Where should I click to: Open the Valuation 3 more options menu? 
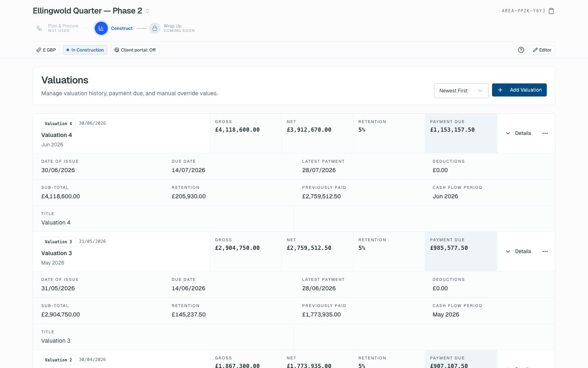click(545, 251)
